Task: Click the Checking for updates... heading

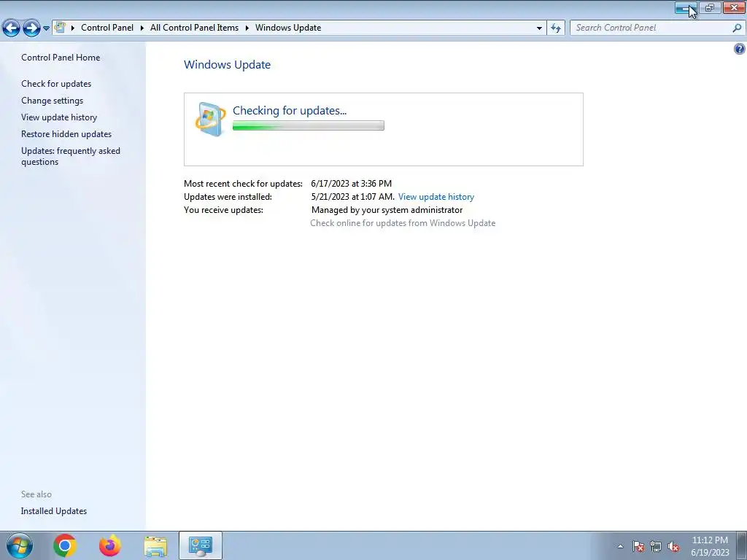Action: tap(290, 111)
